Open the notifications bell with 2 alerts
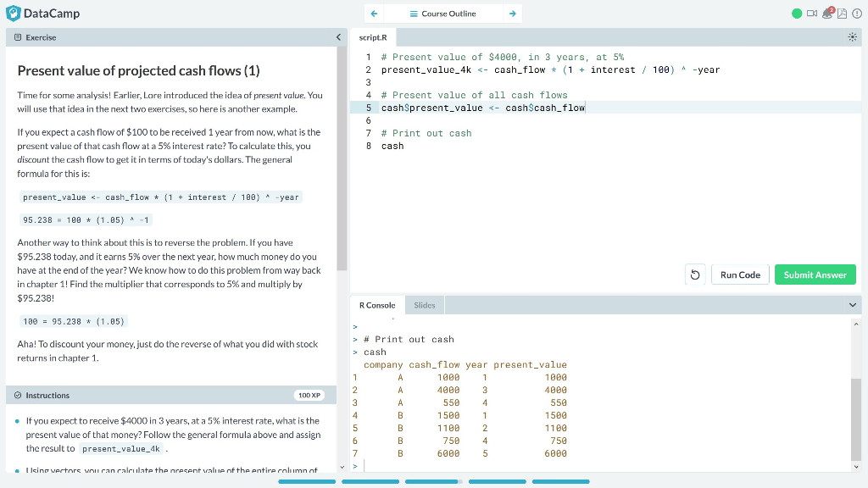Viewport: 868px width, 488px height. [827, 14]
